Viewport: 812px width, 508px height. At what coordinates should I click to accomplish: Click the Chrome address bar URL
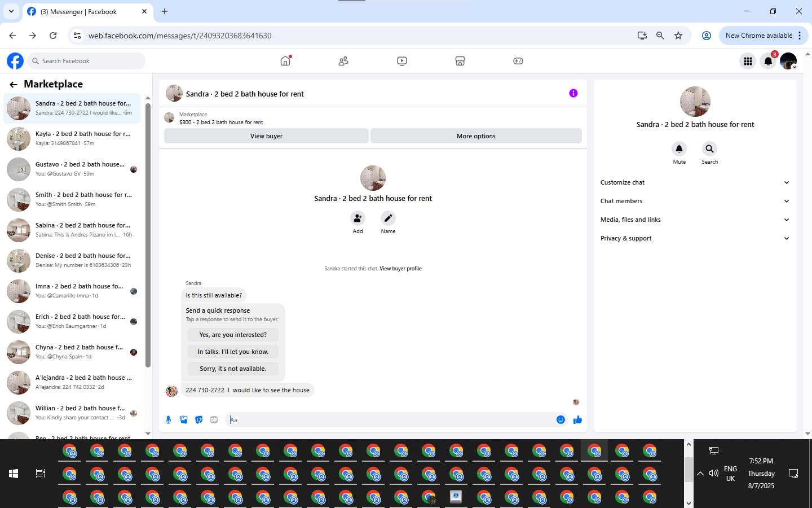coord(180,36)
